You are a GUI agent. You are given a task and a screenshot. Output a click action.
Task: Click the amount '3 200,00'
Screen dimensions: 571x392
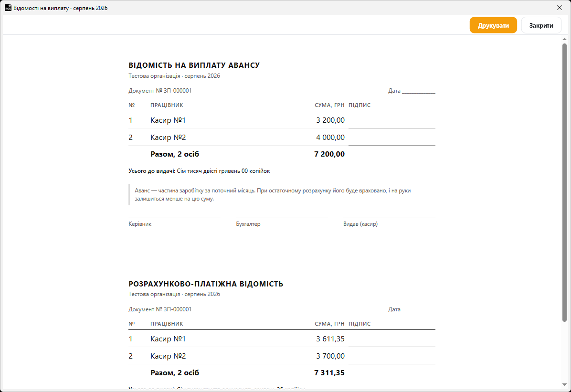coord(330,120)
